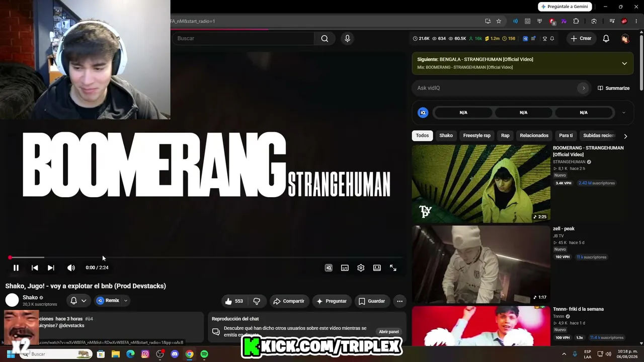The height and width of the screenshot is (362, 644).
Task: Select the Freestyle rap filter chip
Action: (477, 136)
